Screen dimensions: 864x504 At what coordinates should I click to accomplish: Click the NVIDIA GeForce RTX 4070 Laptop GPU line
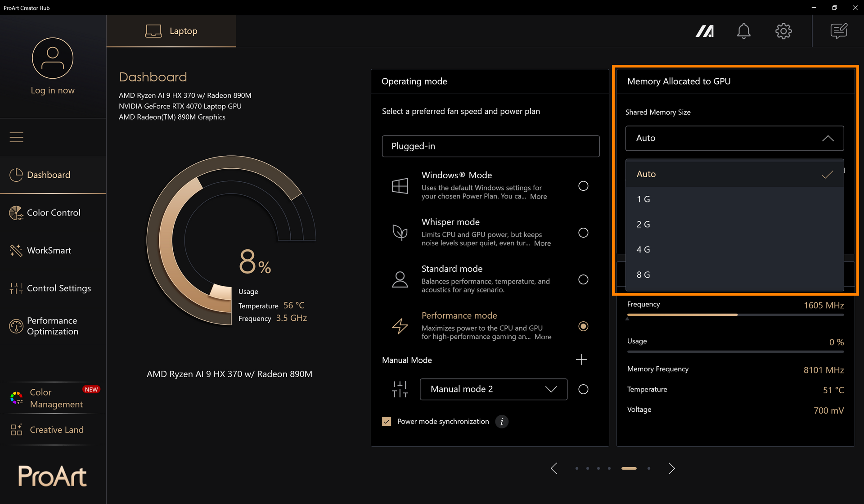click(x=180, y=106)
